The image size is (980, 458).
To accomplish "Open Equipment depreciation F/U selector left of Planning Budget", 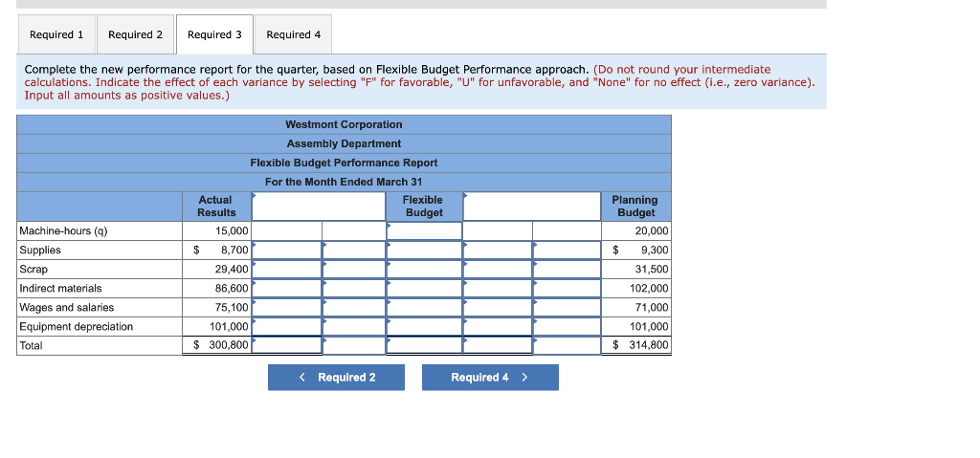I will 567,326.
